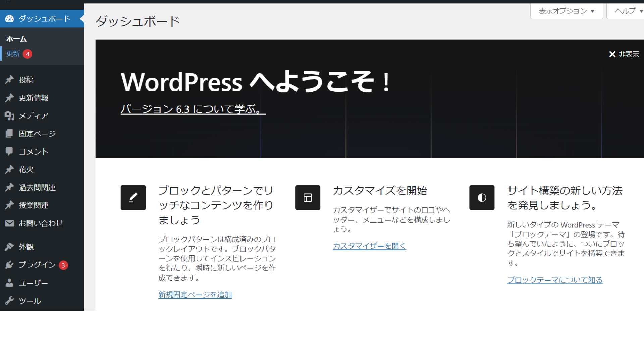Viewport: 644px width, 362px height.
Task: Click the pin icon beside 過去問関連
Action: pyautogui.click(x=9, y=187)
